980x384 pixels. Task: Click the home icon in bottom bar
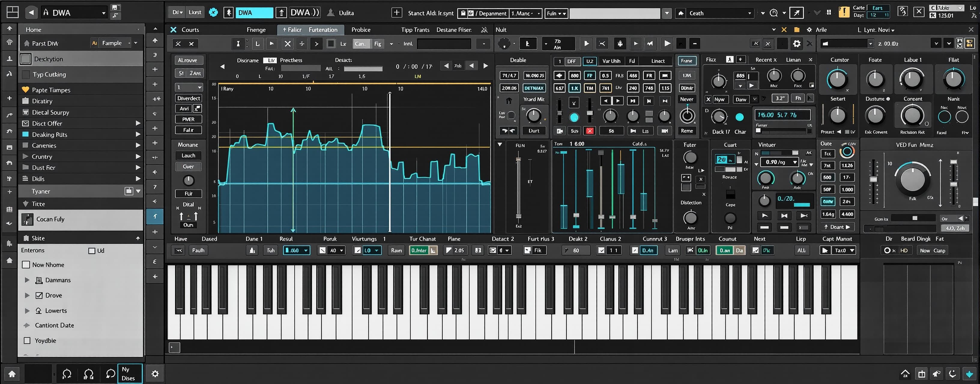tap(12, 374)
